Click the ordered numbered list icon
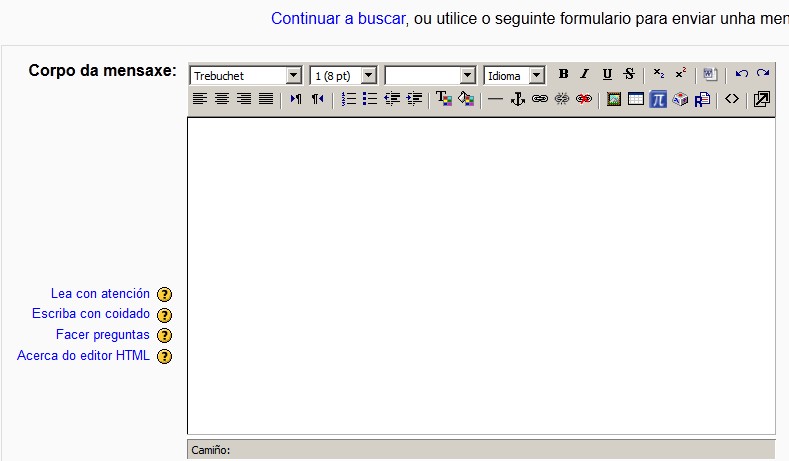 (349, 99)
